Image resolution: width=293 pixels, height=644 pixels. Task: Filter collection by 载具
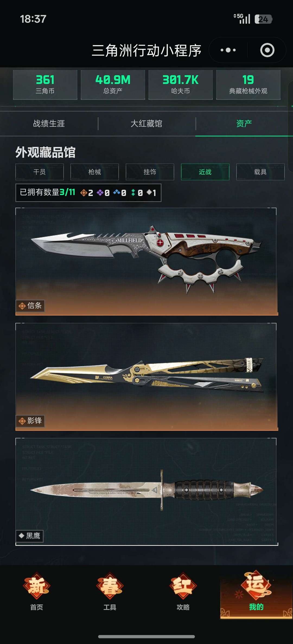coord(260,172)
